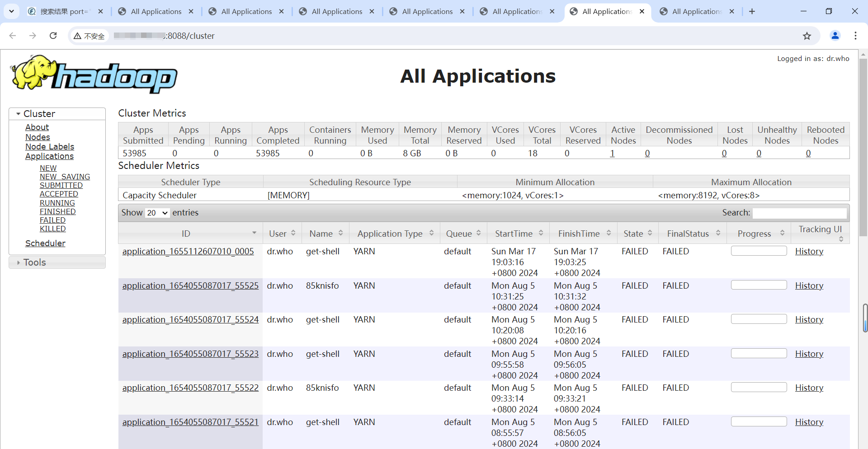Reload the cluster page

[x=53, y=36]
